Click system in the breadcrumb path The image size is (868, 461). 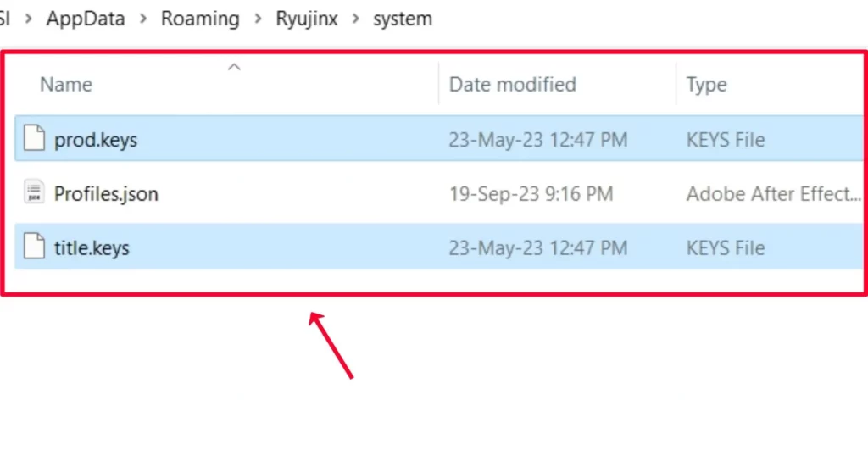[403, 19]
